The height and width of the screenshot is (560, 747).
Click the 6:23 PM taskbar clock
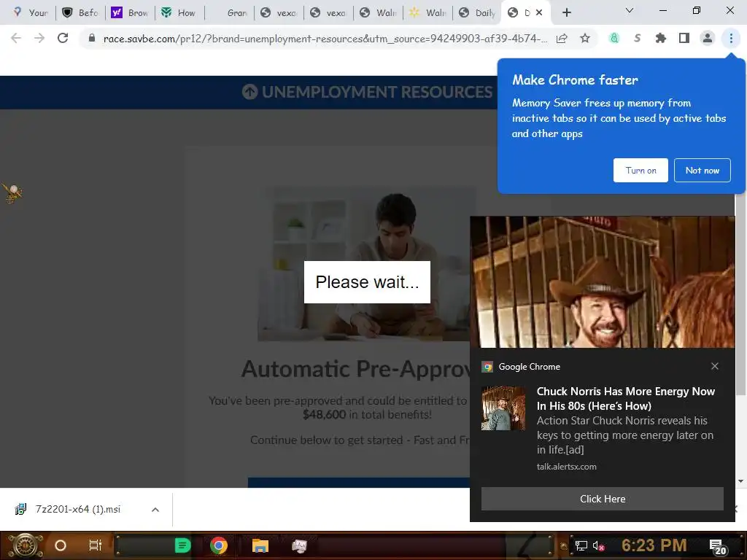(x=654, y=545)
